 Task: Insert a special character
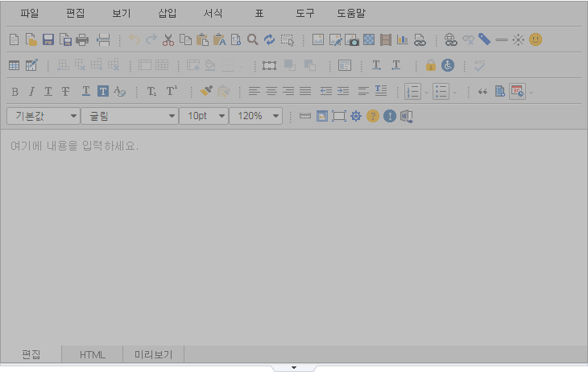click(518, 39)
